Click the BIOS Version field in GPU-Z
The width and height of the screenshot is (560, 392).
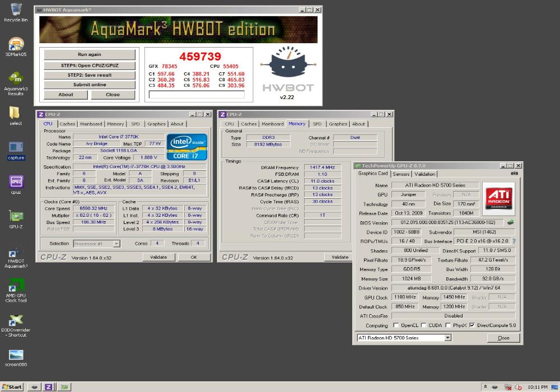448,222
